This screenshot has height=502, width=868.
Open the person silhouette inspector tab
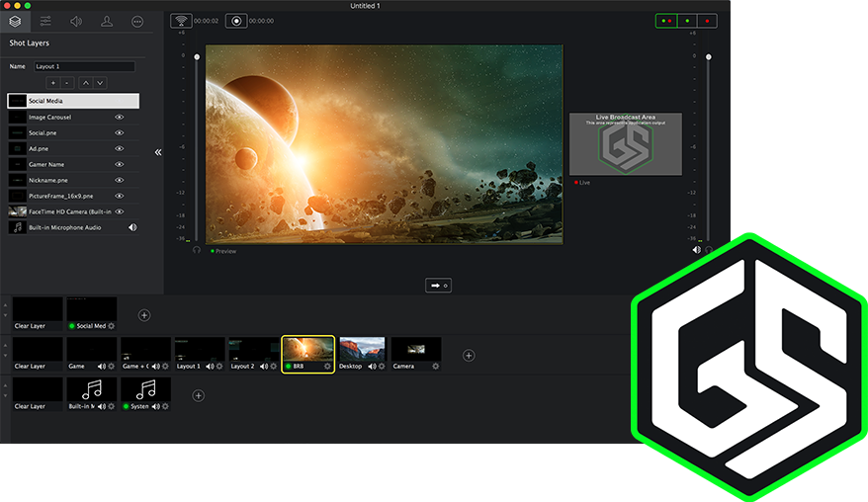(107, 21)
